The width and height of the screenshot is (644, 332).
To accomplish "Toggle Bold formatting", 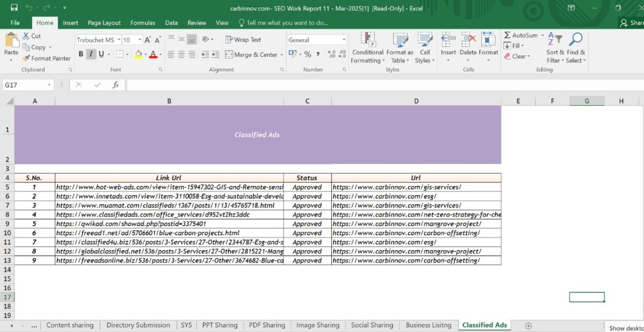I will coord(81,54).
